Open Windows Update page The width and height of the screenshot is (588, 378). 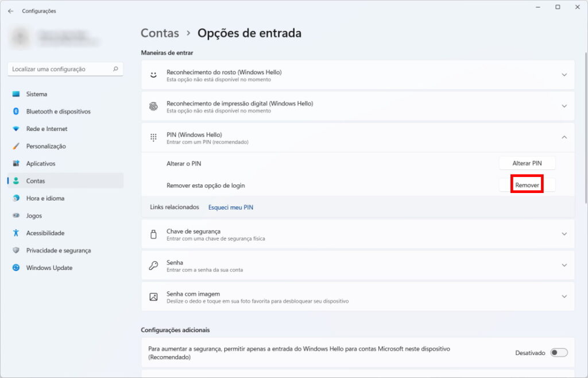(x=65, y=268)
